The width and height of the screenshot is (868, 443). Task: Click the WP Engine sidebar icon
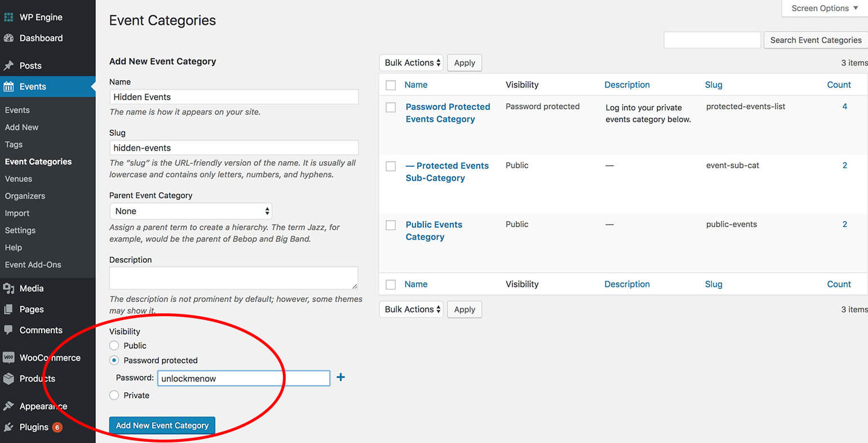(x=8, y=17)
